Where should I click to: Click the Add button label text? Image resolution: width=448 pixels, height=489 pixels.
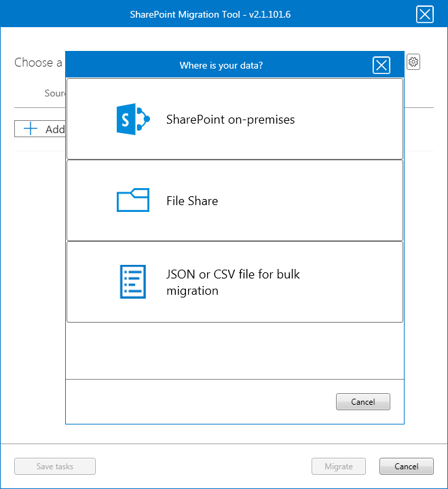[54, 129]
